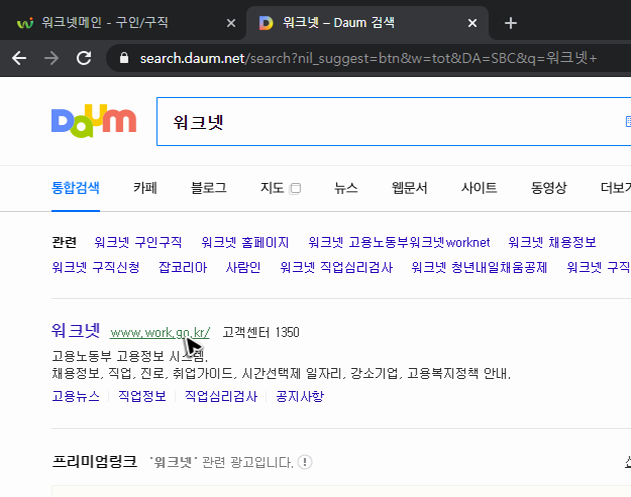Click related search 워크넷 고용노동부워크넷worknet
The image size is (631, 497).
point(399,242)
